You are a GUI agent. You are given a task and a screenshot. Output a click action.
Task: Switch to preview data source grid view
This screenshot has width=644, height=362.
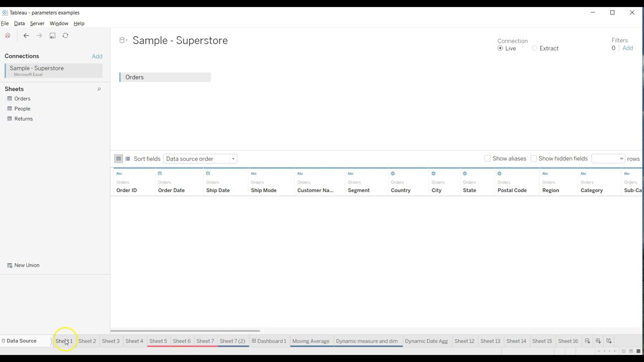pos(119,159)
